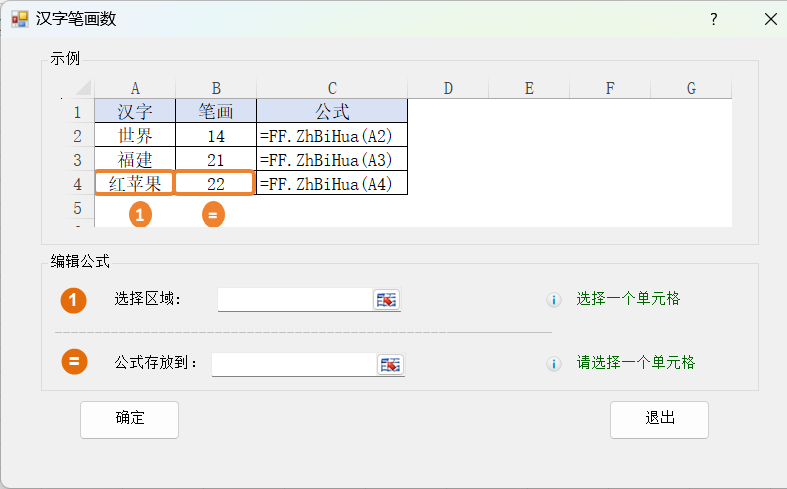Click the orange equals badge beside 公式存放到

74,362
